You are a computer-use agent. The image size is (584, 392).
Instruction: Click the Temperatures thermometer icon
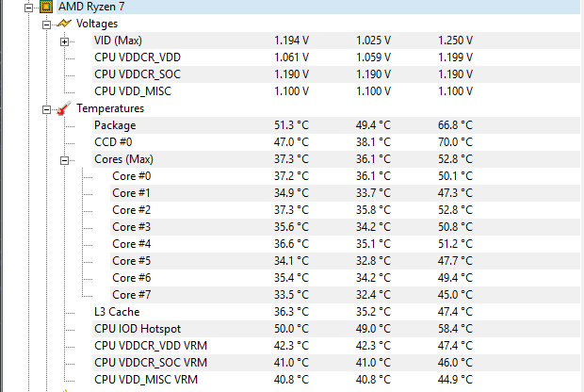pos(64,108)
